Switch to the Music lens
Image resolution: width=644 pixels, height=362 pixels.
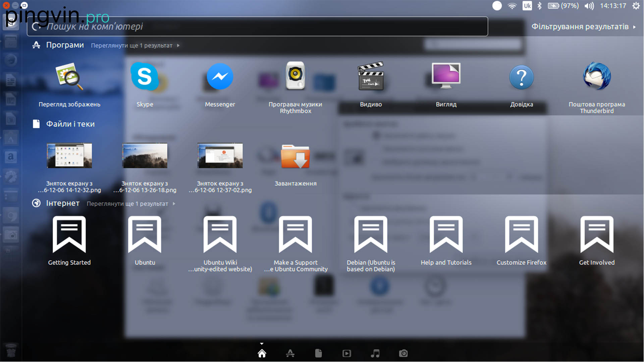tap(375, 353)
